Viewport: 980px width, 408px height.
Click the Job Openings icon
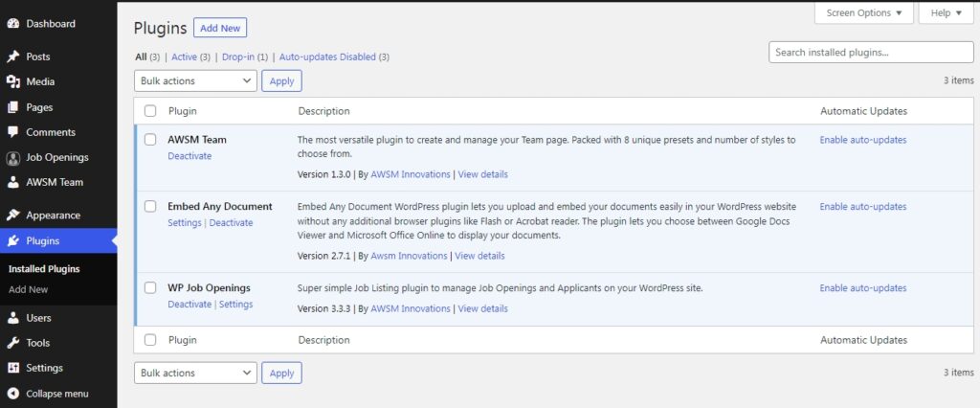(13, 158)
